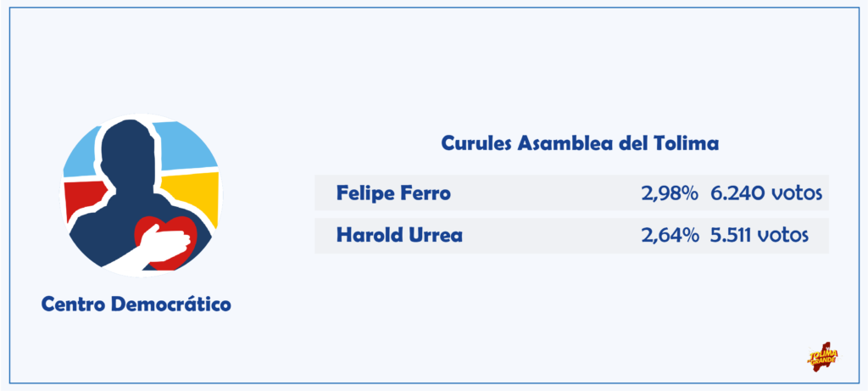Click the 2,98% percentage value
Image resolution: width=868 pixels, height=391 pixels.
pyautogui.click(x=670, y=194)
